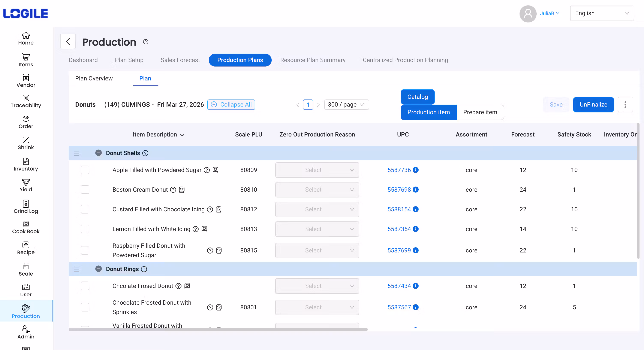Open the Admin section
The image size is (644, 350).
pyautogui.click(x=26, y=332)
